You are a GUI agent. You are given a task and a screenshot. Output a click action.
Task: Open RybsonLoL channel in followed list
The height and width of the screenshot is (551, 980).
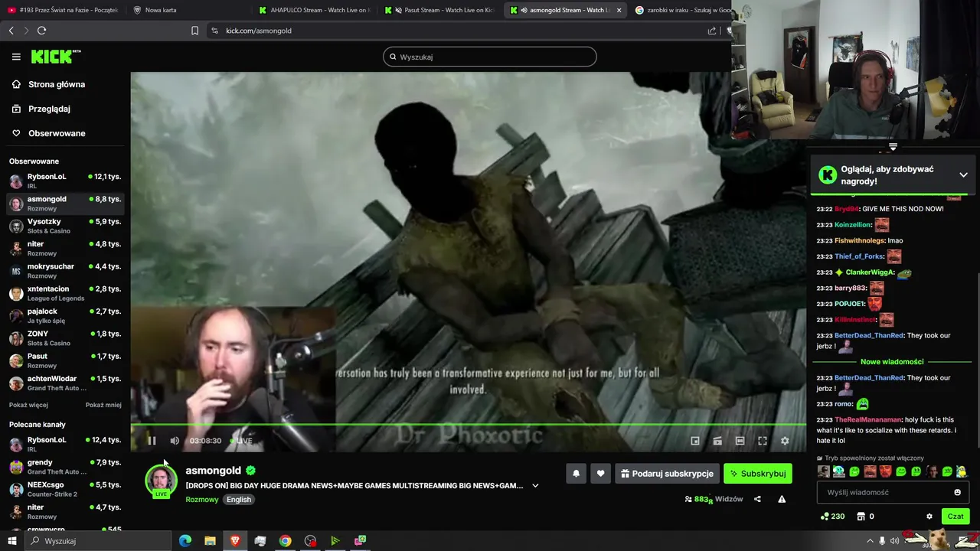pos(65,181)
